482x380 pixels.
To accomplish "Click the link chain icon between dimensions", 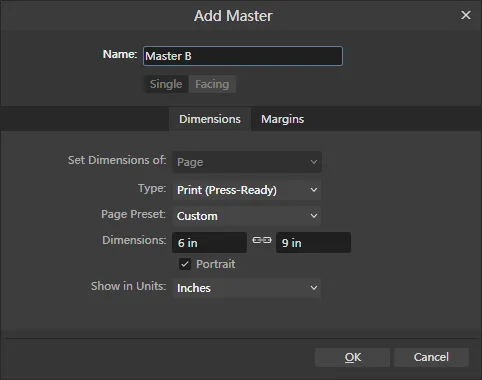I will [262, 240].
